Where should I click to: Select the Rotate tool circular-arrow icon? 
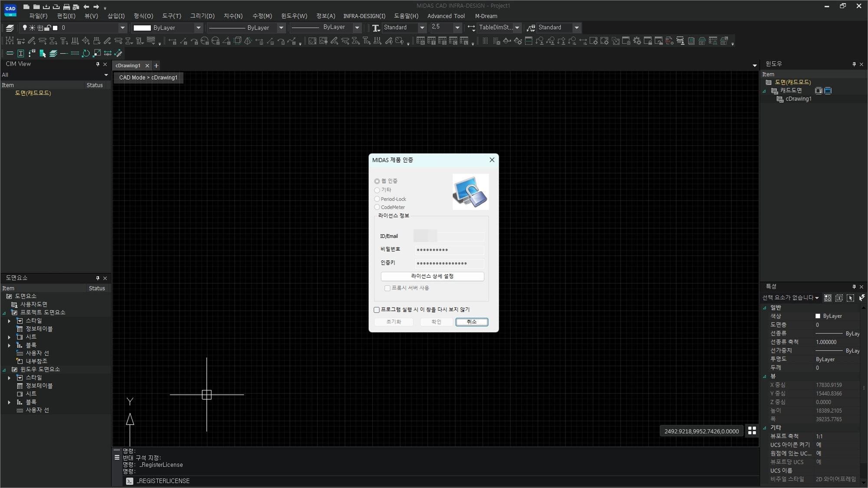(x=86, y=53)
